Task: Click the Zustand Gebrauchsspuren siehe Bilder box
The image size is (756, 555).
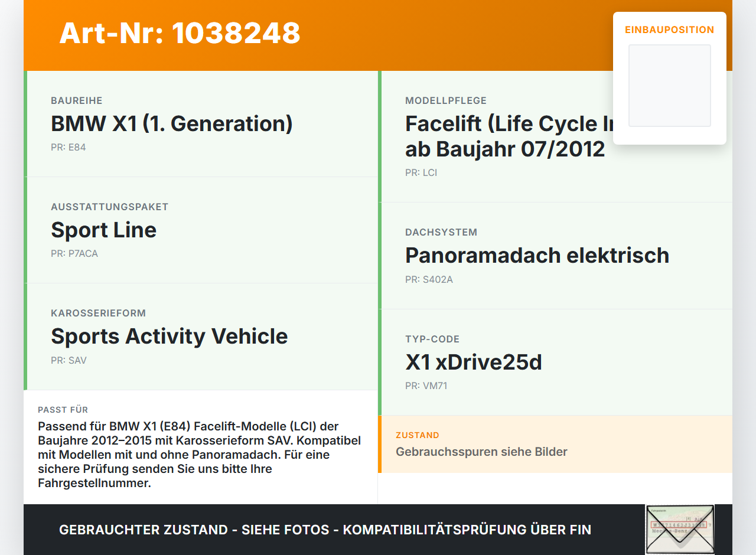Action: [x=555, y=444]
